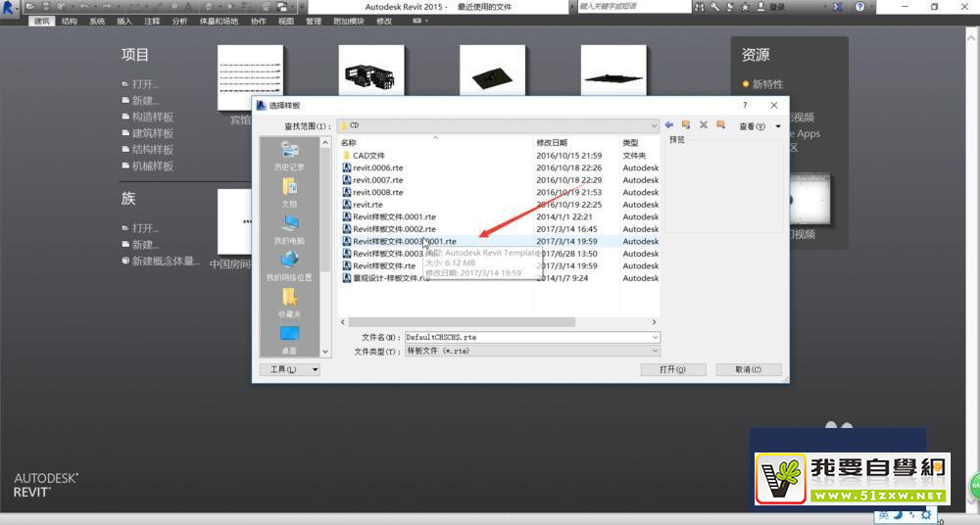Open the Help question mark icon in title bar
Screen dimensions: 980x525
pos(860,7)
